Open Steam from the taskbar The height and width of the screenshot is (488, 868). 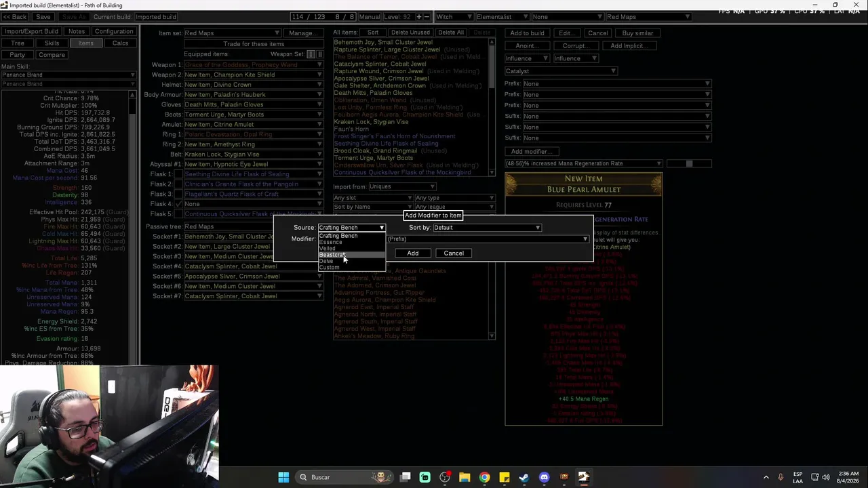tap(524, 477)
